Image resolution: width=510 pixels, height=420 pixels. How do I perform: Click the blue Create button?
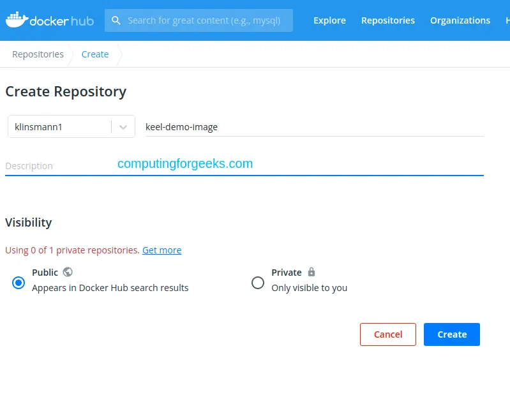(x=452, y=334)
